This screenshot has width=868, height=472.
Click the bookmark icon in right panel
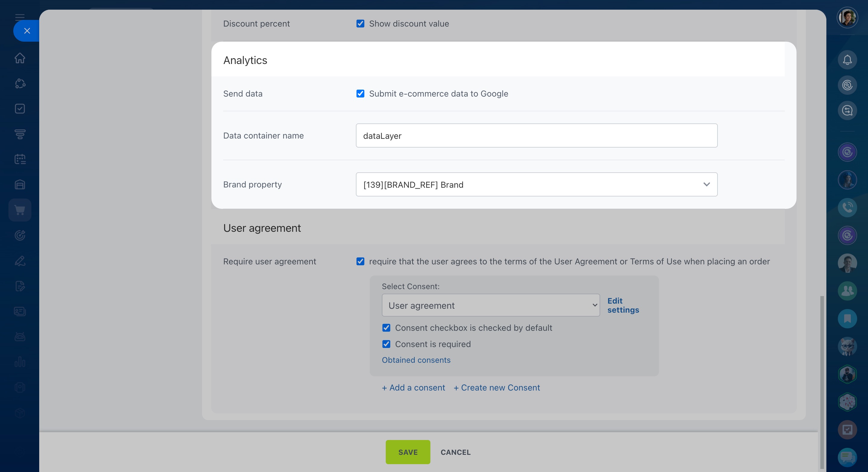click(x=847, y=319)
